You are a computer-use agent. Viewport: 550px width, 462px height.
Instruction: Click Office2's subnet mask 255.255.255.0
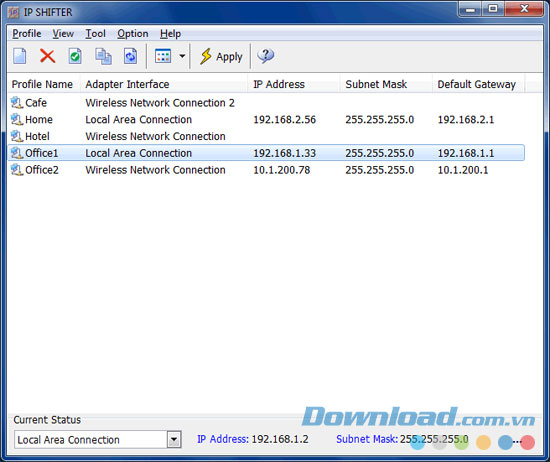(380, 170)
